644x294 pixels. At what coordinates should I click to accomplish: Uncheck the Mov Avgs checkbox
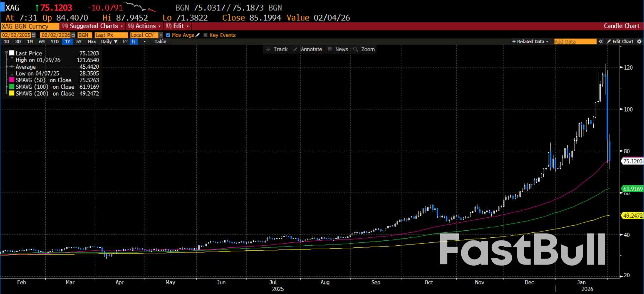(x=168, y=35)
